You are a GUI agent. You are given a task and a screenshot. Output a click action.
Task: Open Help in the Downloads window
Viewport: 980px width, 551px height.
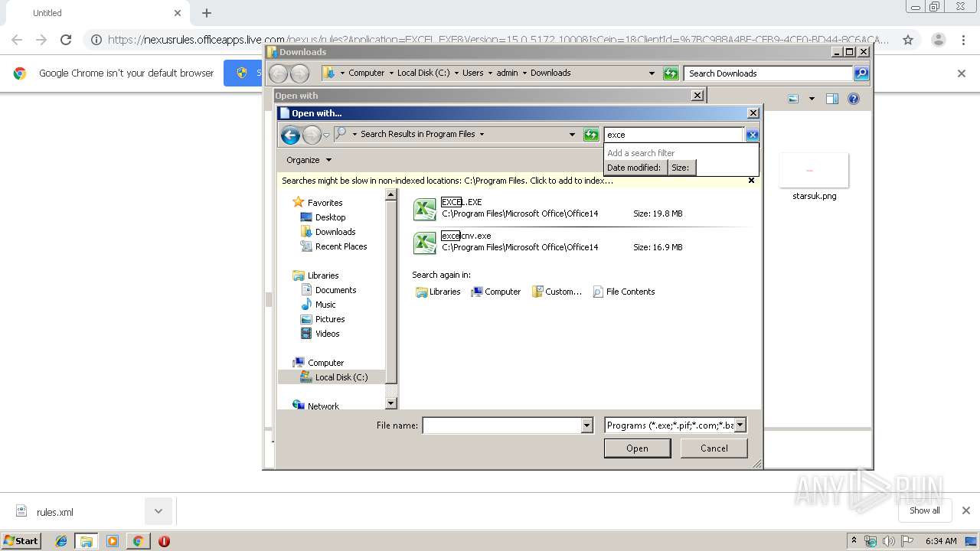click(854, 99)
